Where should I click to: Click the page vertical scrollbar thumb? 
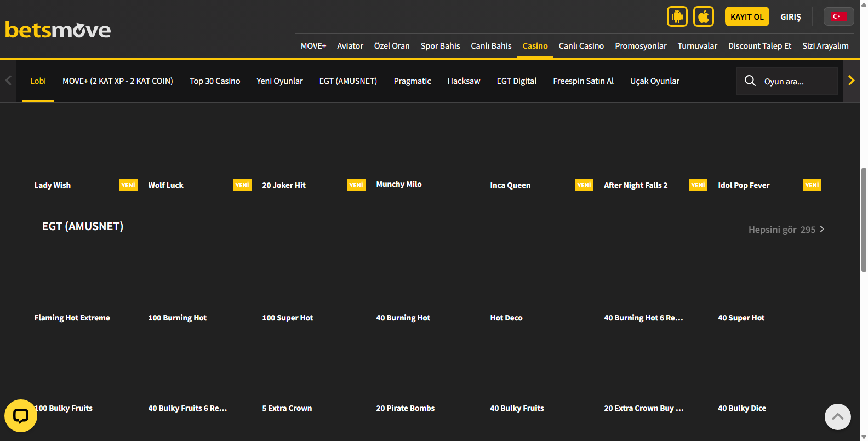coord(864,220)
